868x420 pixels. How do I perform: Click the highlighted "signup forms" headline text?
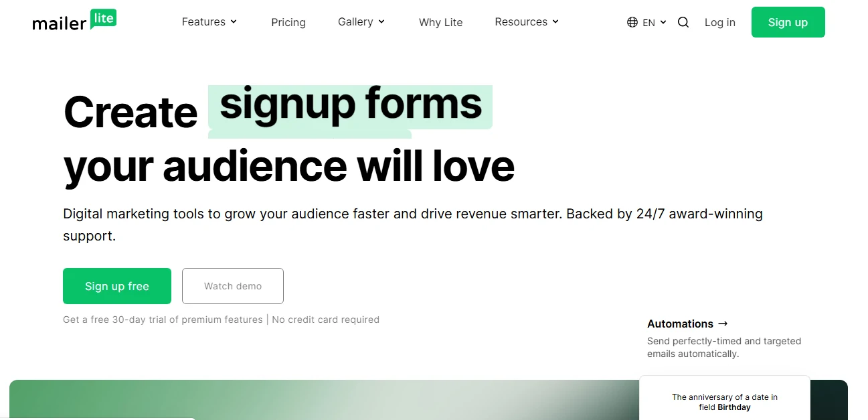pos(351,107)
